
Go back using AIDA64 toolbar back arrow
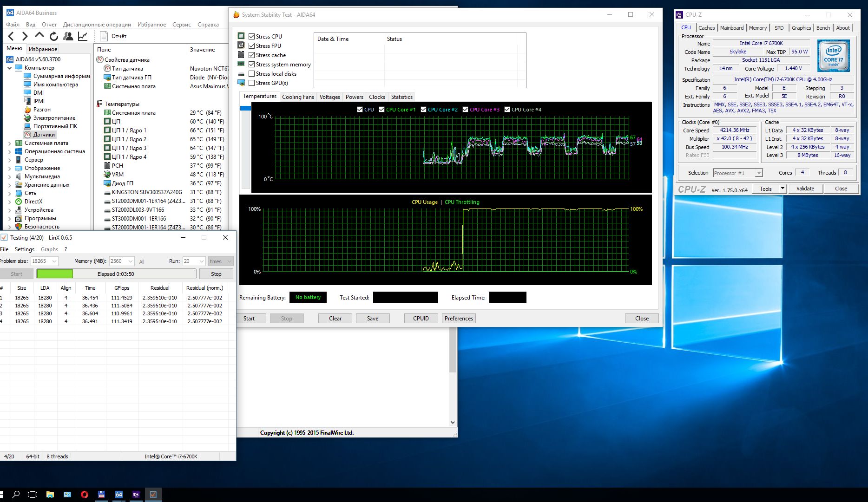tap(11, 36)
